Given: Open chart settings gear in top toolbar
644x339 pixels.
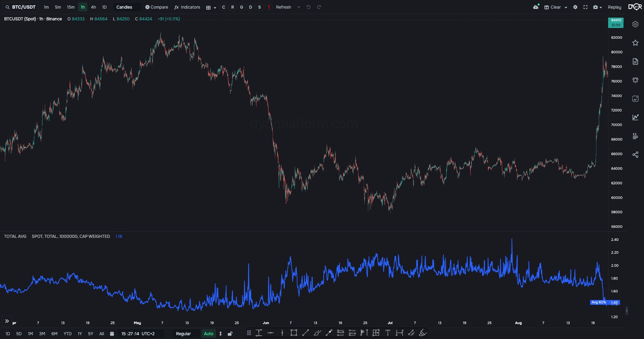Looking at the screenshot, I should pyautogui.click(x=575, y=7).
